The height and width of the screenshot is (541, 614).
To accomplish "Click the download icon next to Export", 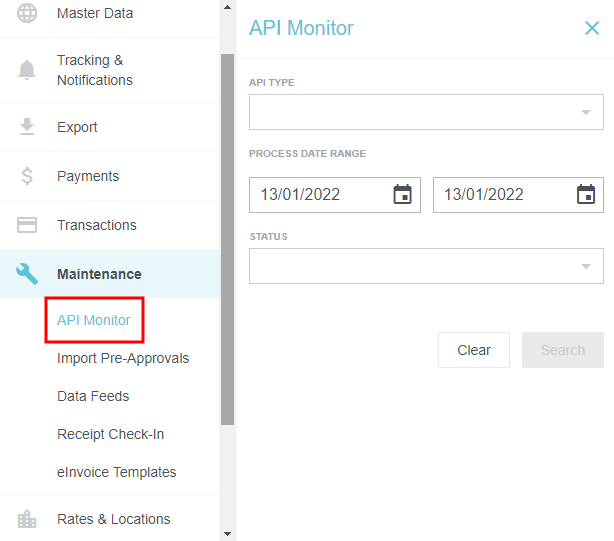I will pyautogui.click(x=27, y=127).
